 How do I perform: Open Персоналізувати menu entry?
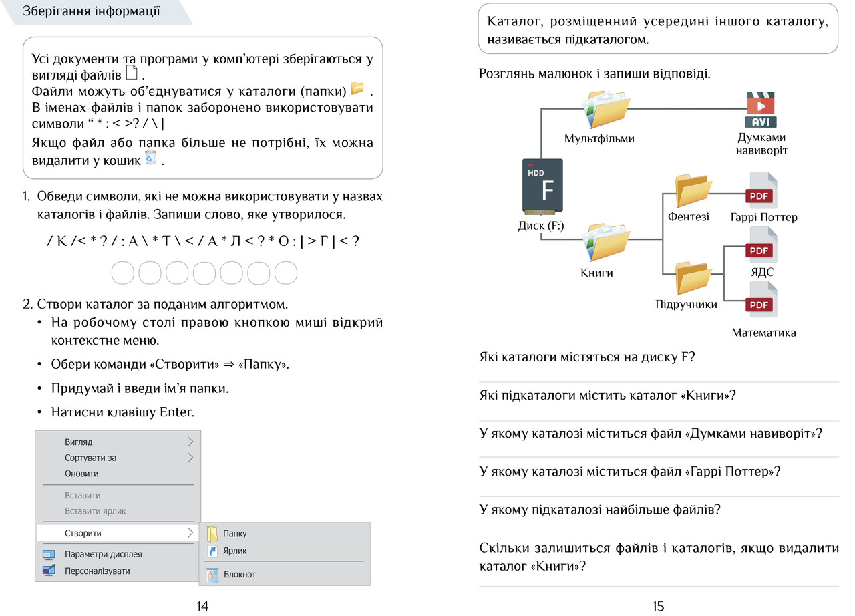[x=118, y=571]
